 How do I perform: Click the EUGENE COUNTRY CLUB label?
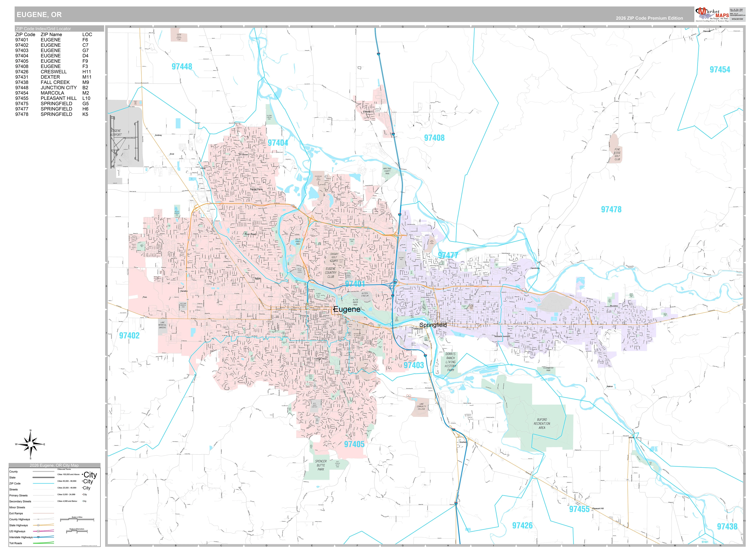[331, 273]
